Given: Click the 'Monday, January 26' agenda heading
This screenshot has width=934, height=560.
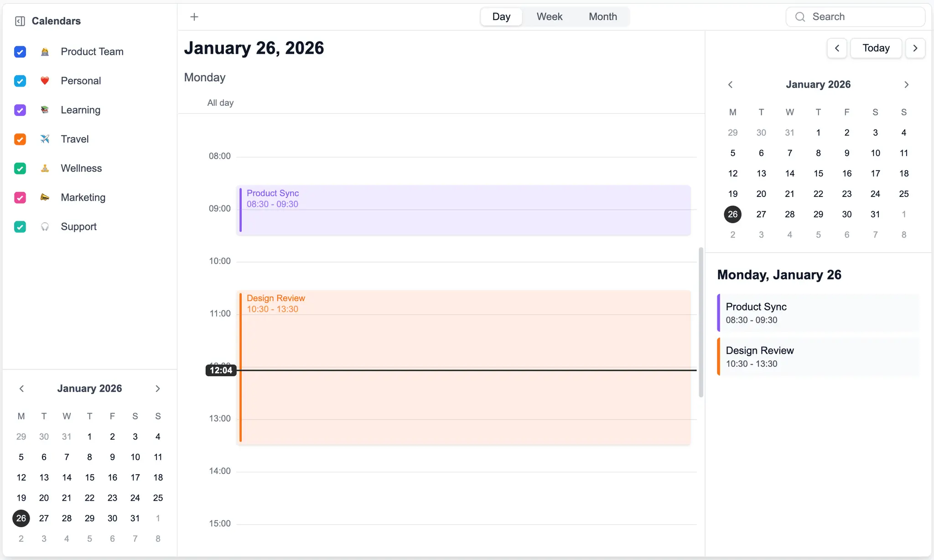Looking at the screenshot, I should point(779,275).
